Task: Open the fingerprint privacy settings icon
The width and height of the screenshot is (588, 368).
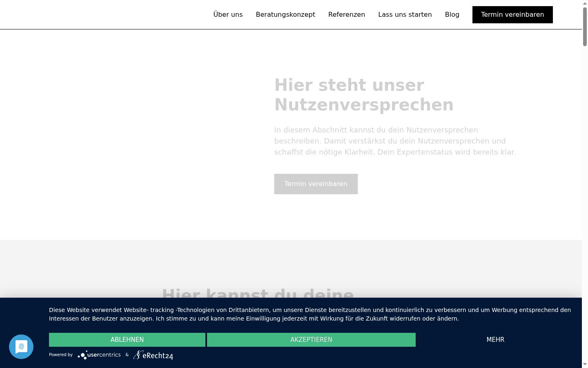Action: 21,347
